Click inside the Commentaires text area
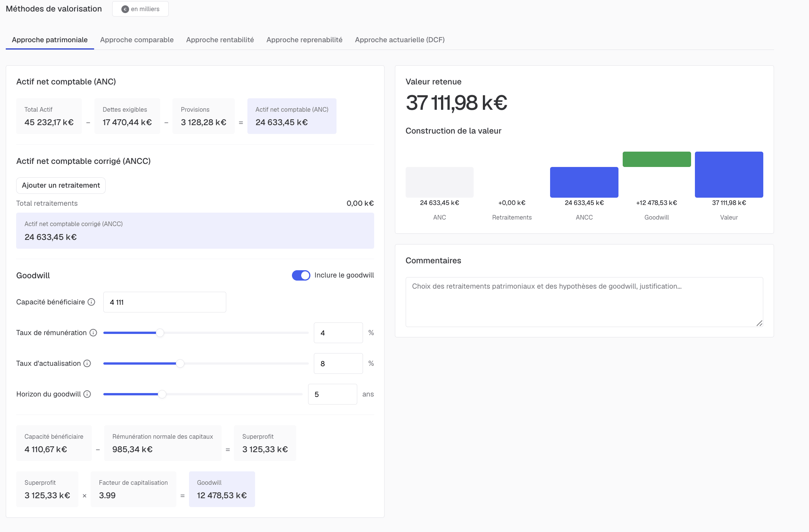809x532 pixels. click(x=584, y=302)
